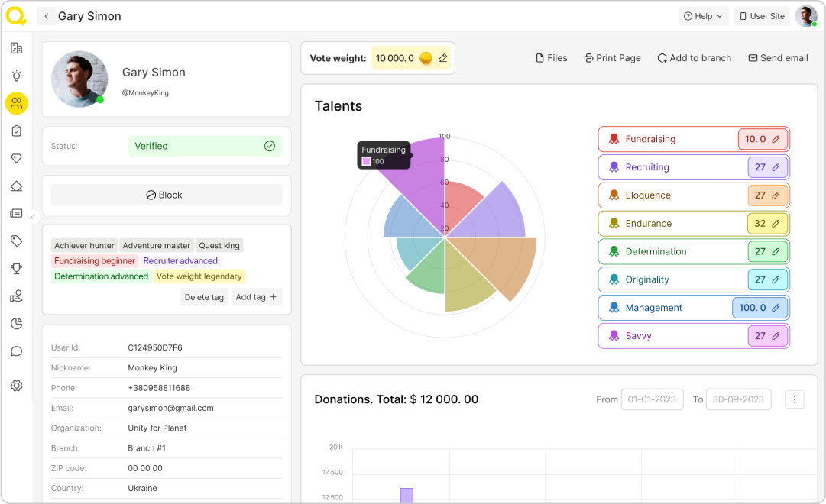
Task: Open settings gear in sidebar
Action: [16, 386]
